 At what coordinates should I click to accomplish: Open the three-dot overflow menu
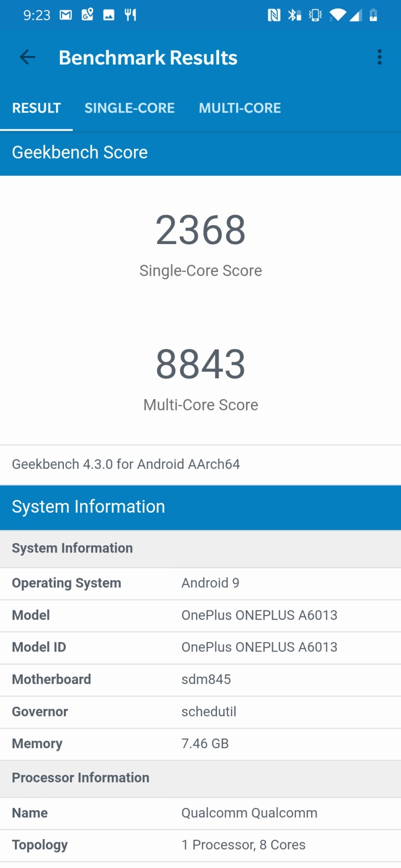(379, 57)
